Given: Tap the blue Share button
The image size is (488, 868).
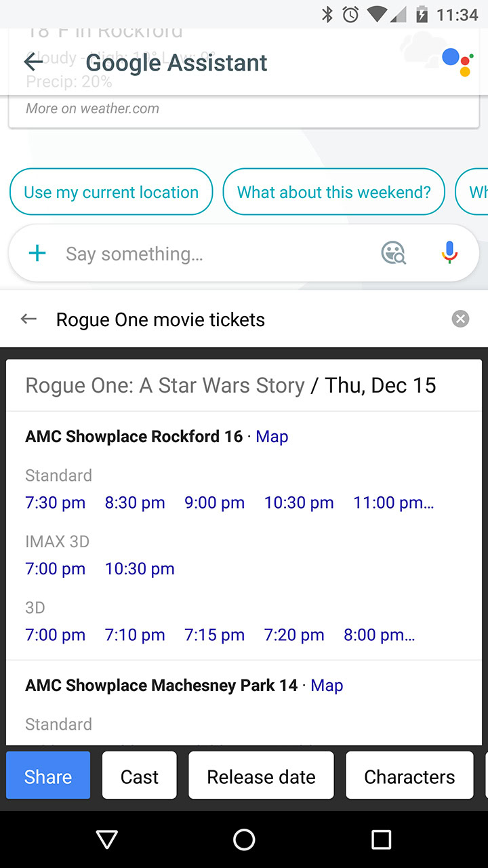Looking at the screenshot, I should [48, 776].
